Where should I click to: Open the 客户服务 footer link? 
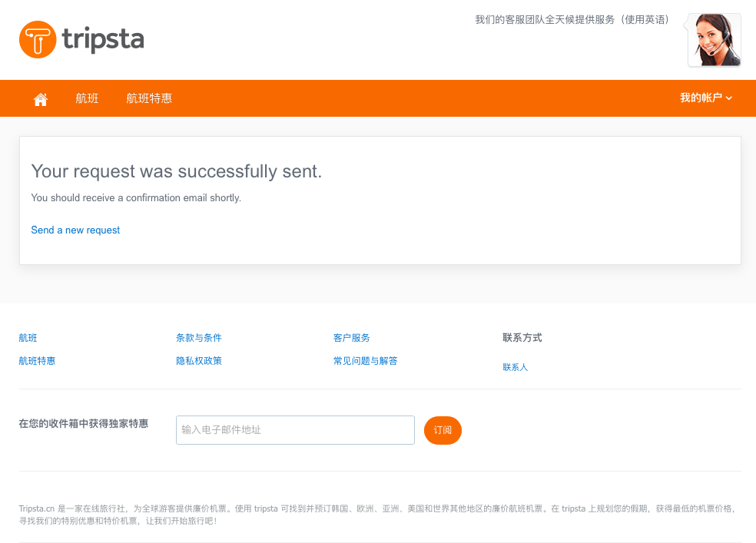[x=351, y=338]
